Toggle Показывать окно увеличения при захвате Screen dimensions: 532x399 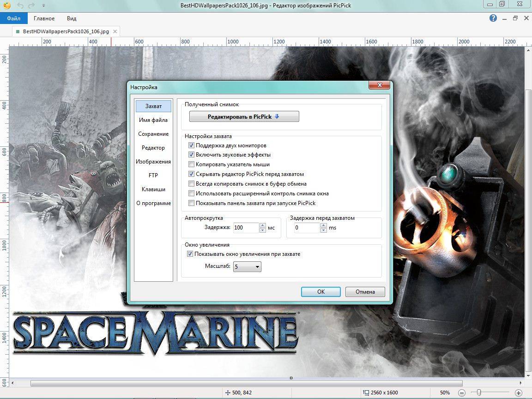(x=190, y=254)
